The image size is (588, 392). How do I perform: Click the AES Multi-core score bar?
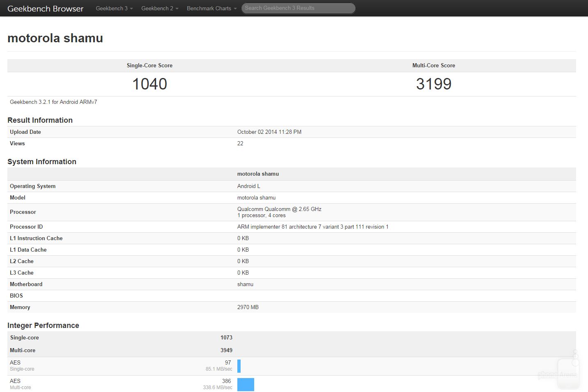246,384
